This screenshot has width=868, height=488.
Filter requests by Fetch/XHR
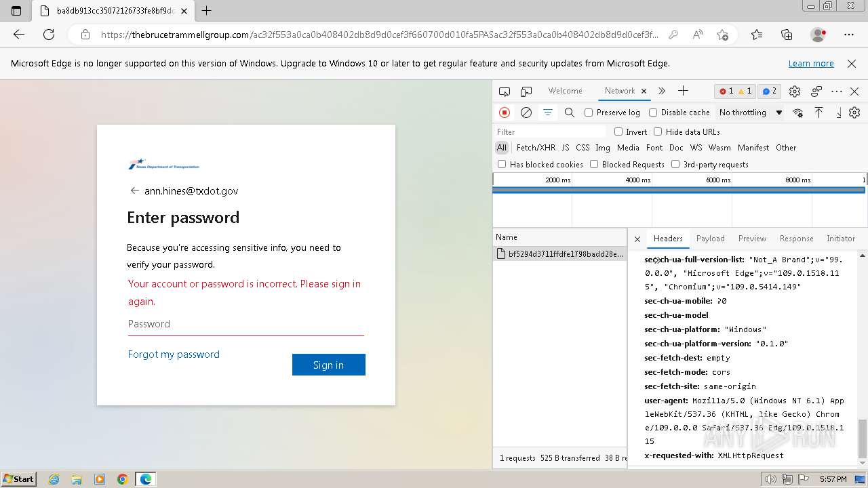(x=536, y=148)
